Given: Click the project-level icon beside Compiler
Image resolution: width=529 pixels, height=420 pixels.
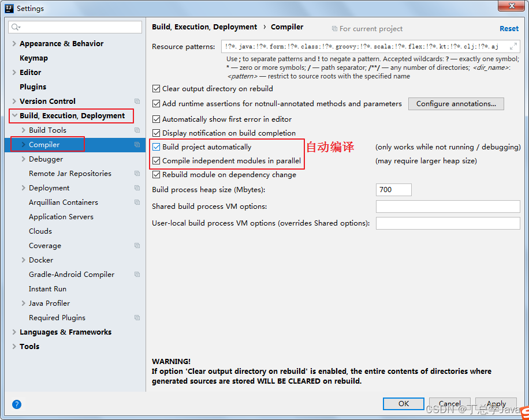Looking at the screenshot, I should tap(137, 145).
